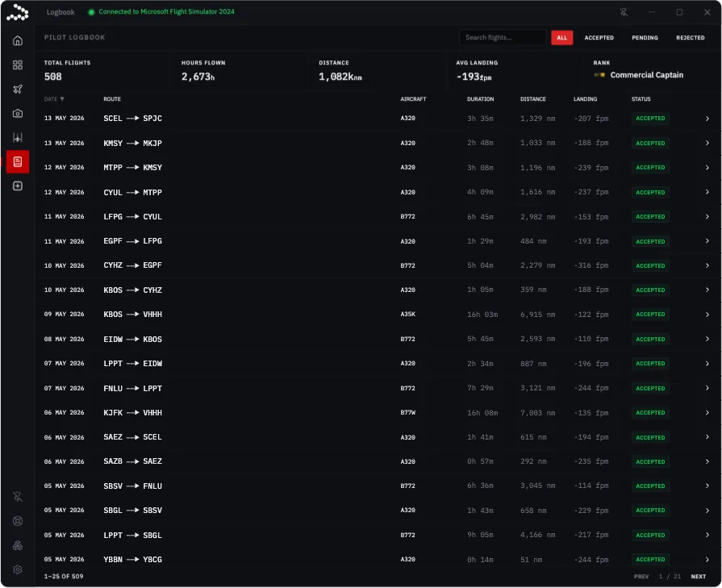This screenshot has height=588, width=722.
Task: Click the app logo at top left
Action: (x=18, y=12)
